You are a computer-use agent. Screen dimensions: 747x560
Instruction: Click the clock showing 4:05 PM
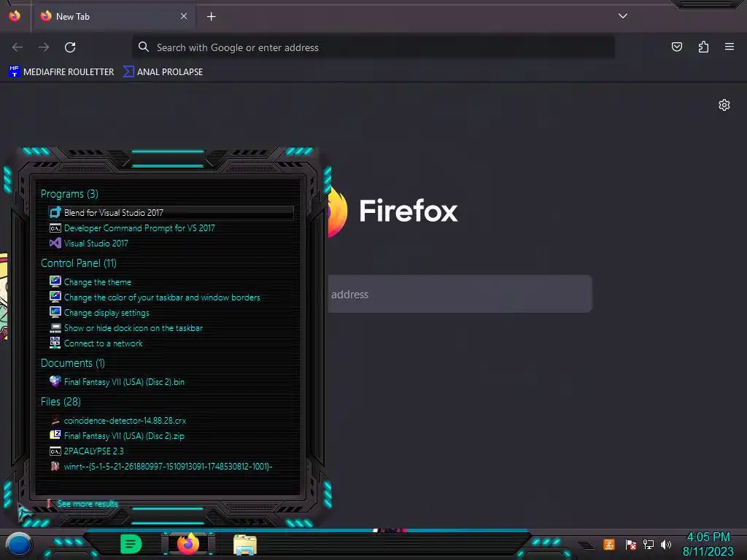[708, 537]
